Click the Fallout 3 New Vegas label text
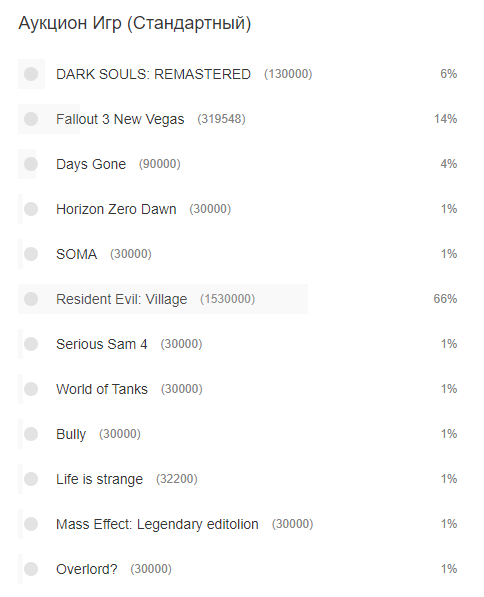The image size is (484, 597). point(120,119)
